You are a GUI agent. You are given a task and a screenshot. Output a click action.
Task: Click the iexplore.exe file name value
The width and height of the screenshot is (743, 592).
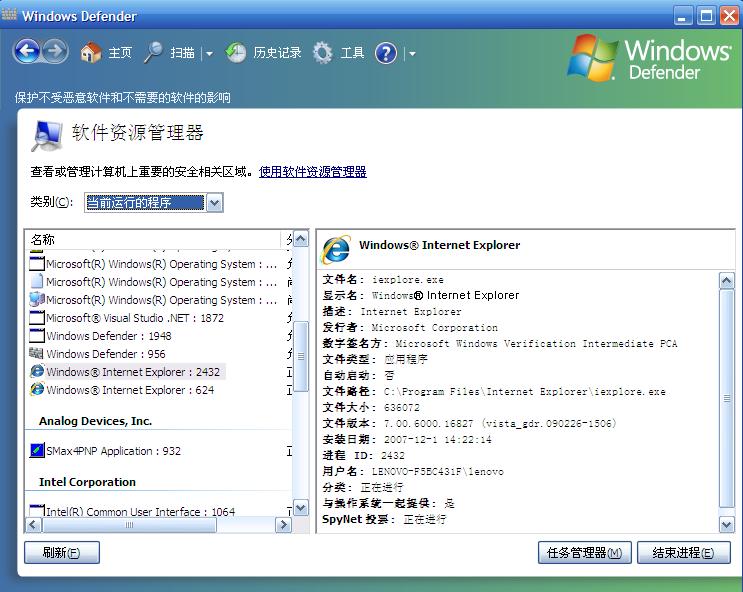408,280
